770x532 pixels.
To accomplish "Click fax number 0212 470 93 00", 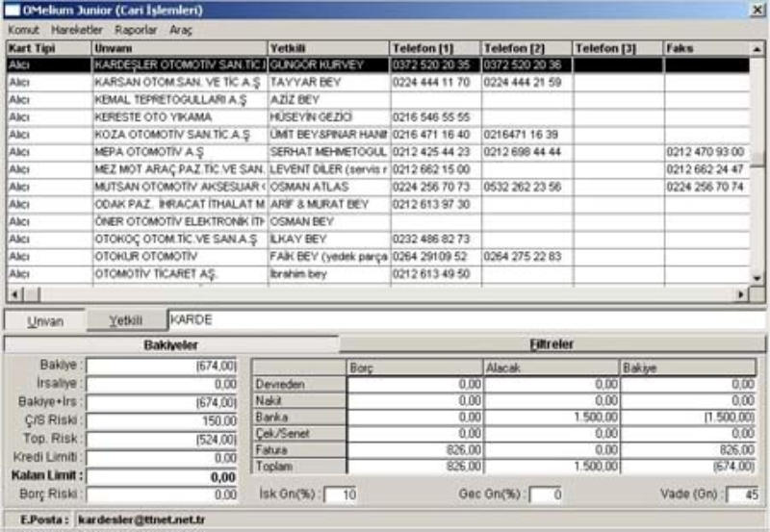I will point(707,152).
